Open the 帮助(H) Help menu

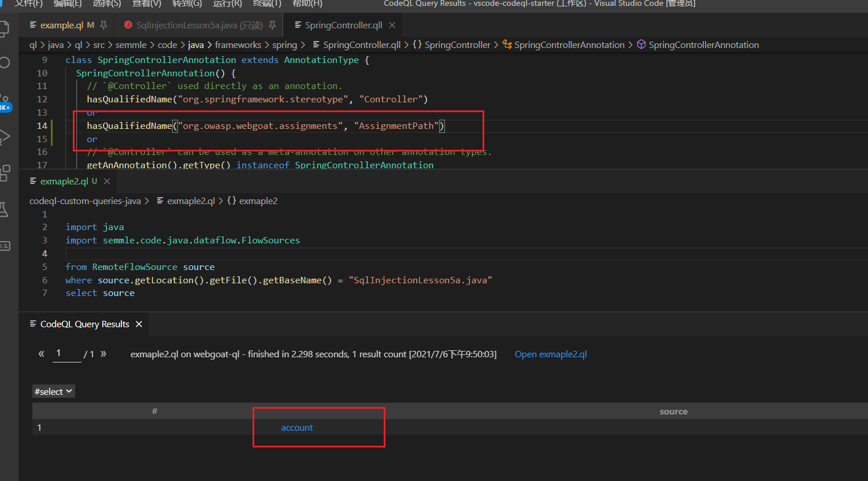pyautogui.click(x=307, y=3)
